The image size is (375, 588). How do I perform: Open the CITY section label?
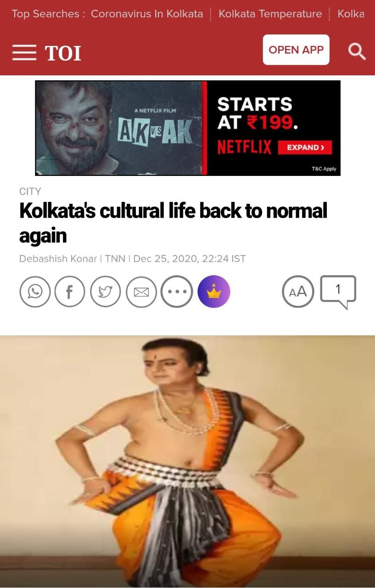30,191
